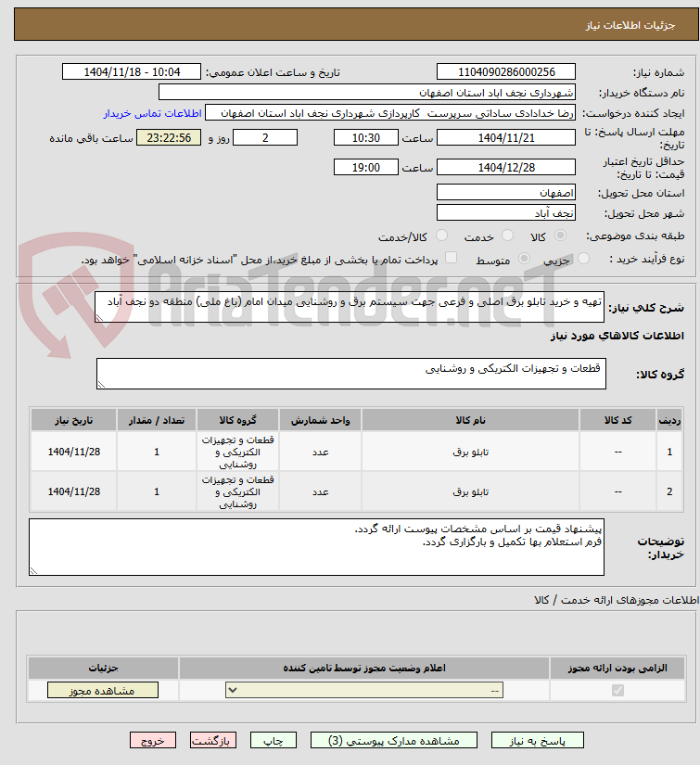Click the تعداد / مقدار column header
This screenshot has height=765, width=700.
(157, 420)
